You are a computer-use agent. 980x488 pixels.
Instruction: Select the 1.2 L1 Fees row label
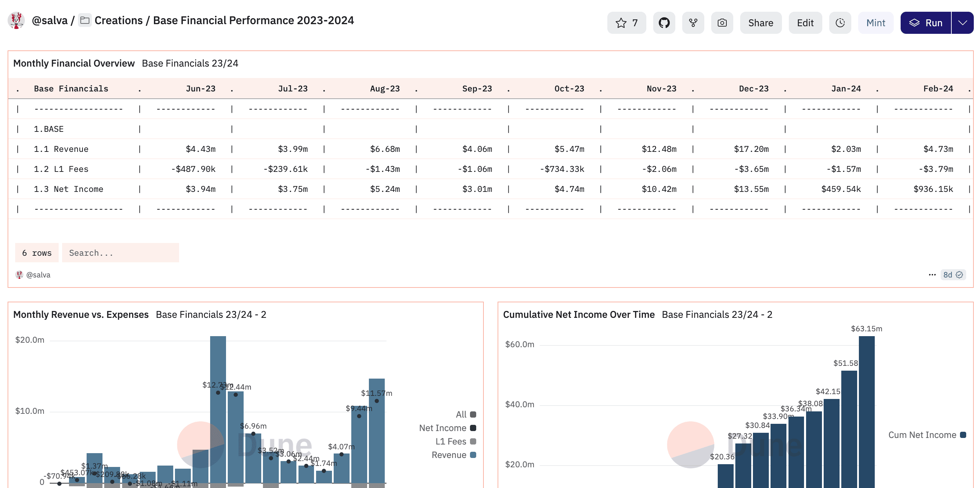61,169
